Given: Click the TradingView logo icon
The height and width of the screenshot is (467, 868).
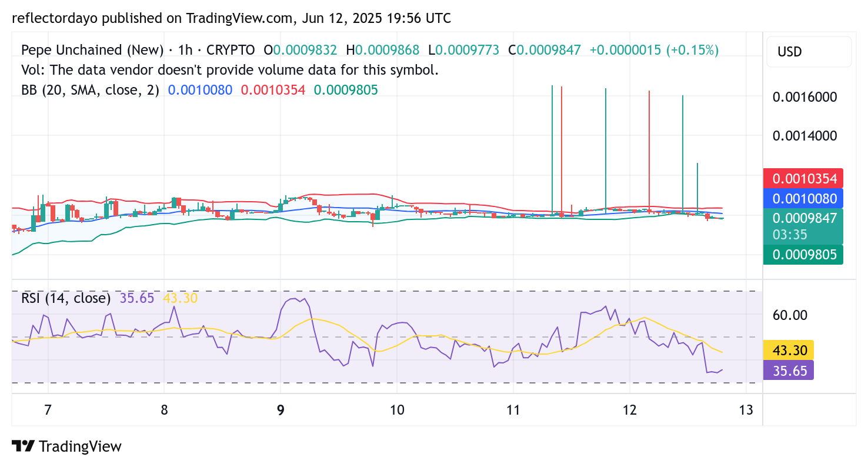Looking at the screenshot, I should tap(24, 446).
